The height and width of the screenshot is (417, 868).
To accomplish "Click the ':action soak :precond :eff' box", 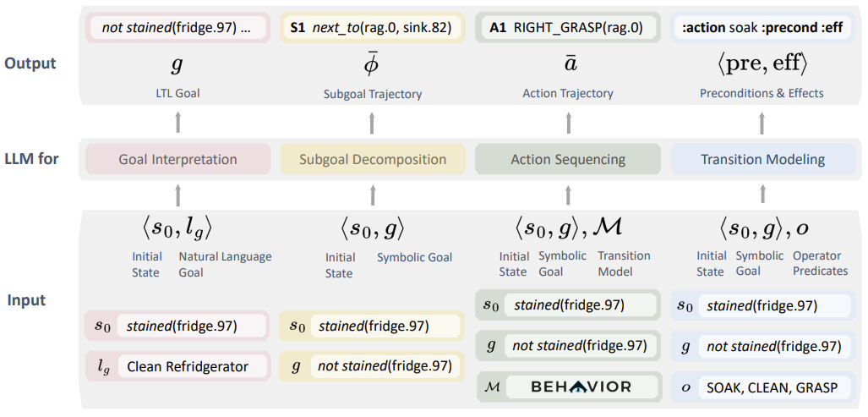I will pos(763,28).
